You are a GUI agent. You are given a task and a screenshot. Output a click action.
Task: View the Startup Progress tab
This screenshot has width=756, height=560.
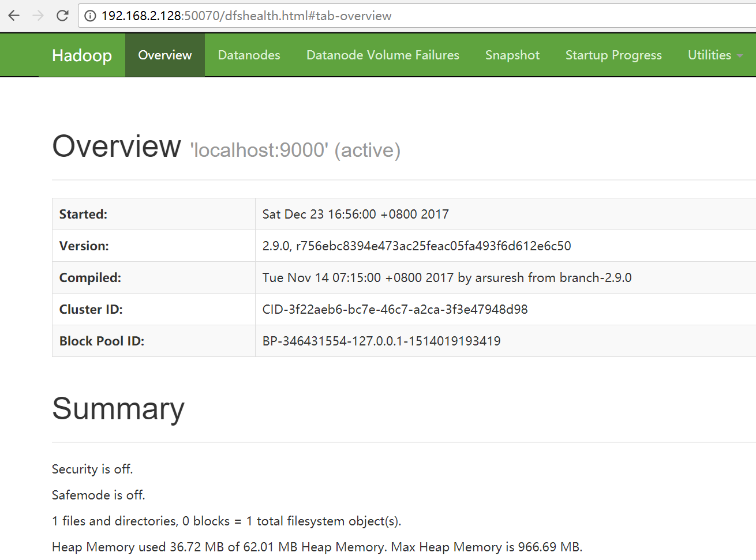[613, 55]
